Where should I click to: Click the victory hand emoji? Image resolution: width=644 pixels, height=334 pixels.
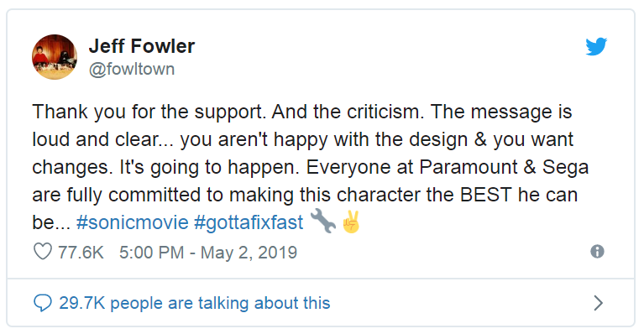pyautogui.click(x=351, y=222)
